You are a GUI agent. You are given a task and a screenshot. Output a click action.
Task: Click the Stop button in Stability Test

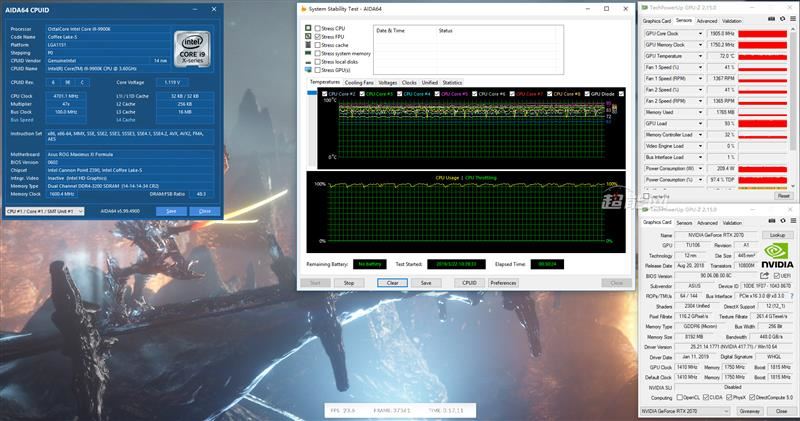pyautogui.click(x=348, y=283)
